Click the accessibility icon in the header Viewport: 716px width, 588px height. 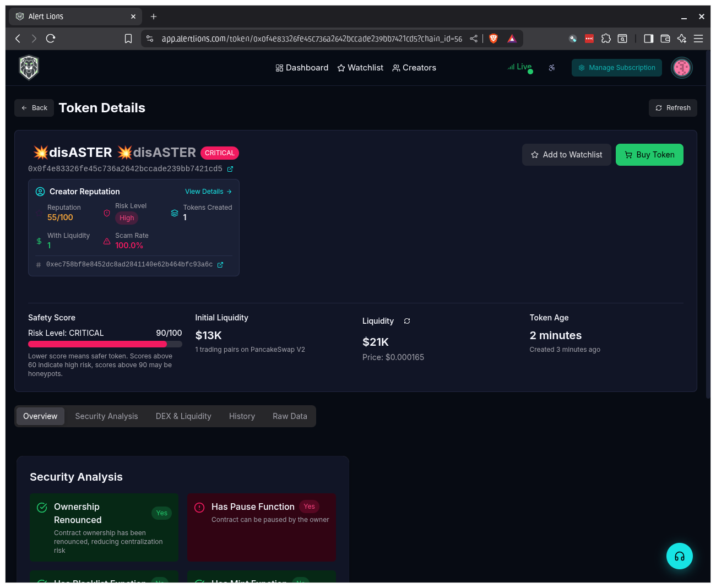click(x=551, y=67)
